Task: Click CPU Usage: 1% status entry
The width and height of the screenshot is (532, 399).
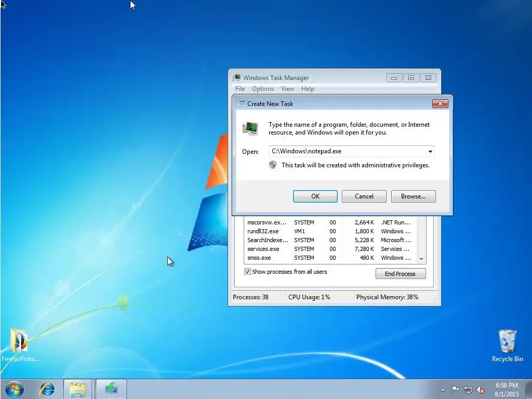Action: 309,297
